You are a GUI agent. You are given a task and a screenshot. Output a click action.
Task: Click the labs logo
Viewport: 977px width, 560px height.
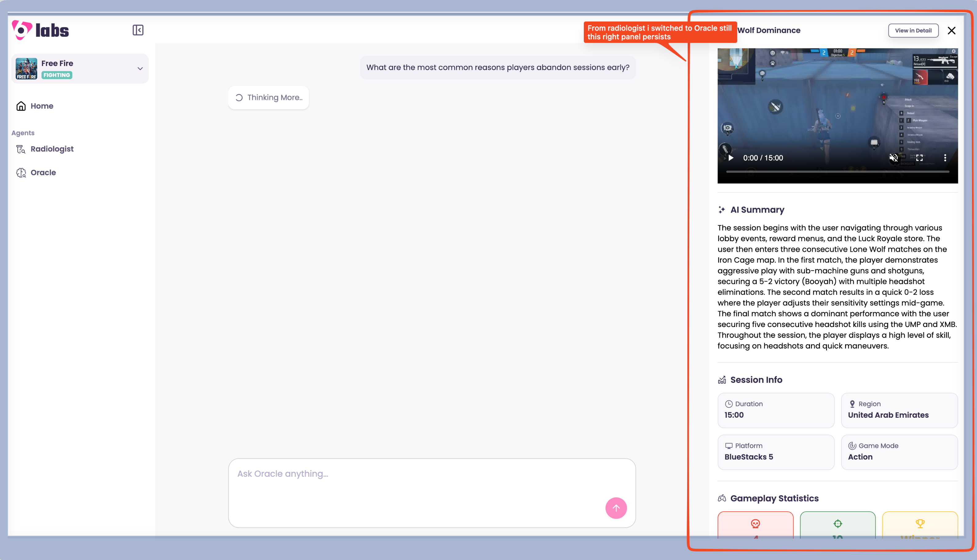coord(40,30)
